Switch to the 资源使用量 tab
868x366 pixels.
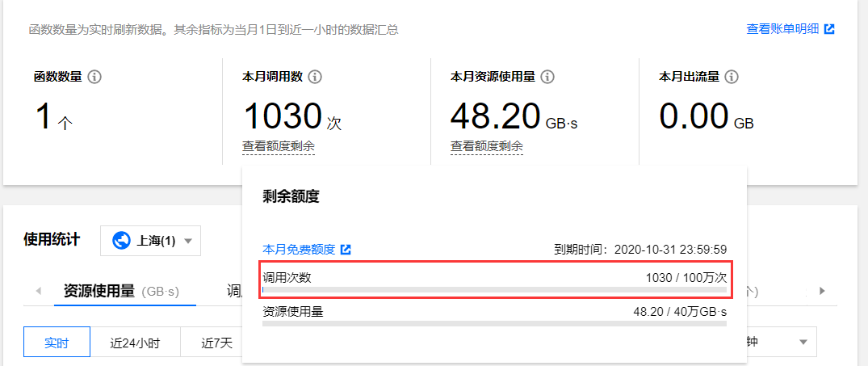(x=125, y=291)
